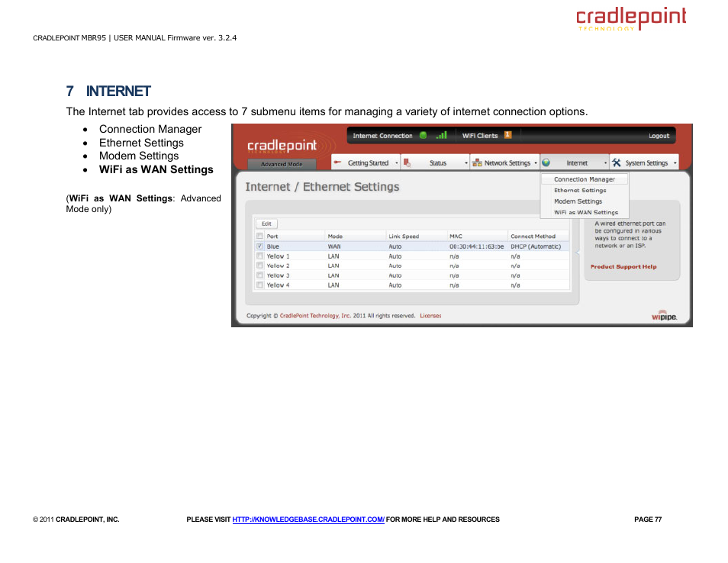The width and height of the screenshot is (728, 563).
Task: Click the DHCP (Automatic) cell
Action: pyautogui.click(x=536, y=246)
